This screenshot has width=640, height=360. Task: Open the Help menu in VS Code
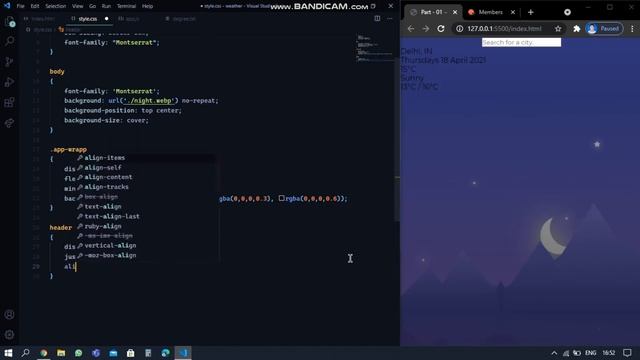[147, 6]
